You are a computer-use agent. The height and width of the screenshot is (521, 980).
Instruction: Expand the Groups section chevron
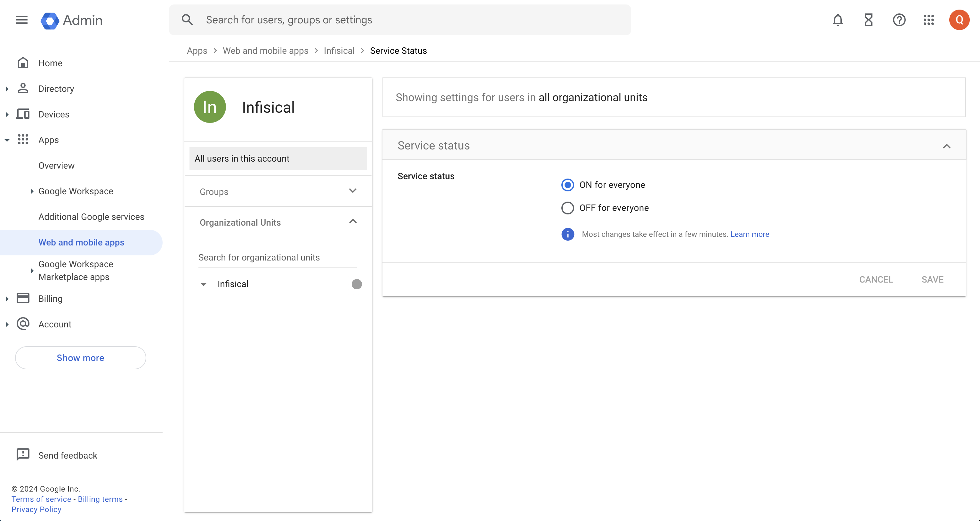click(353, 191)
